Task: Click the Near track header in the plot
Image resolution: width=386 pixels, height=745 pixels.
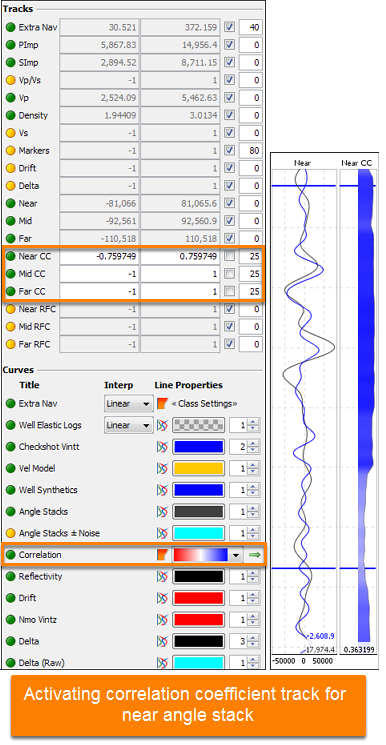Action: [x=303, y=163]
